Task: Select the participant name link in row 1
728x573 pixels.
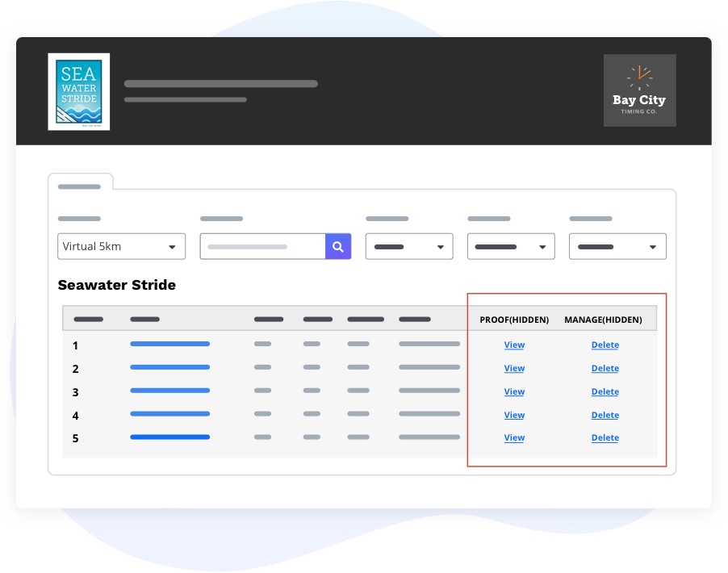Action: click(x=169, y=345)
